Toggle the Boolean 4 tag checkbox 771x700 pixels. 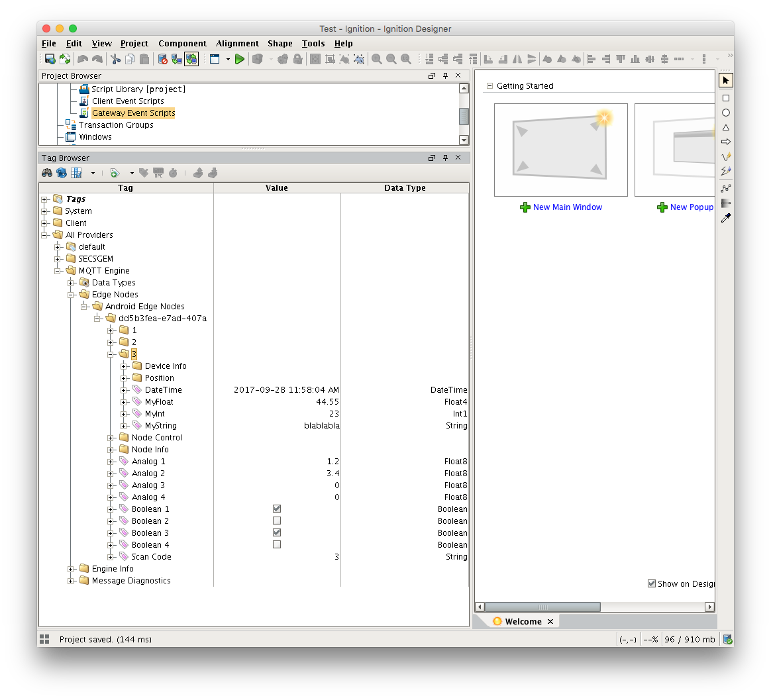(x=277, y=544)
